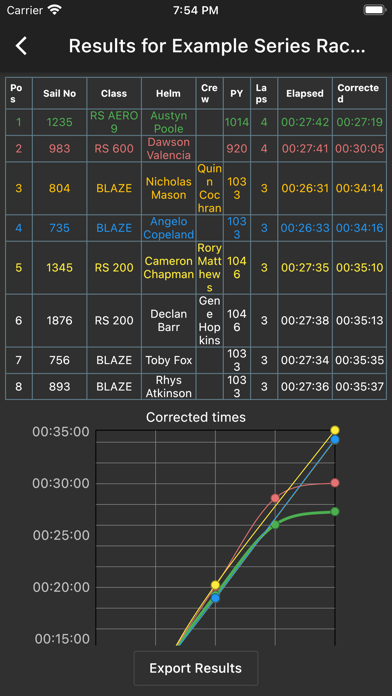Image resolution: width=392 pixels, height=696 pixels.
Task: Tap class 'RS AERO 9'
Action: (114, 122)
